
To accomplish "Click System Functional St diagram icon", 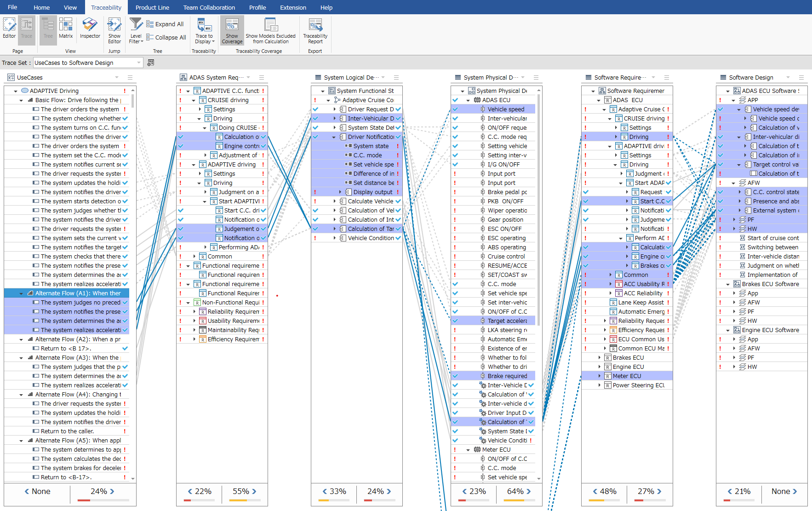I will click(x=332, y=91).
